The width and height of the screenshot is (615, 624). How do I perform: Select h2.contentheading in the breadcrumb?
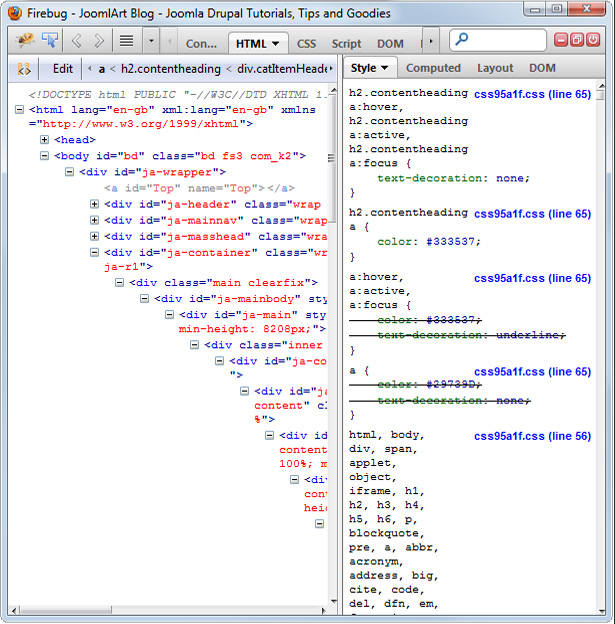(x=171, y=69)
